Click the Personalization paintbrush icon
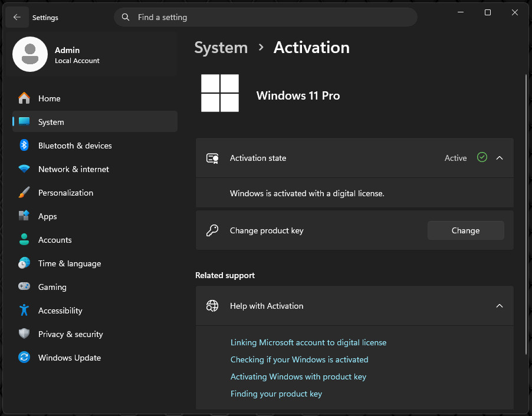The height and width of the screenshot is (416, 532). [24, 193]
